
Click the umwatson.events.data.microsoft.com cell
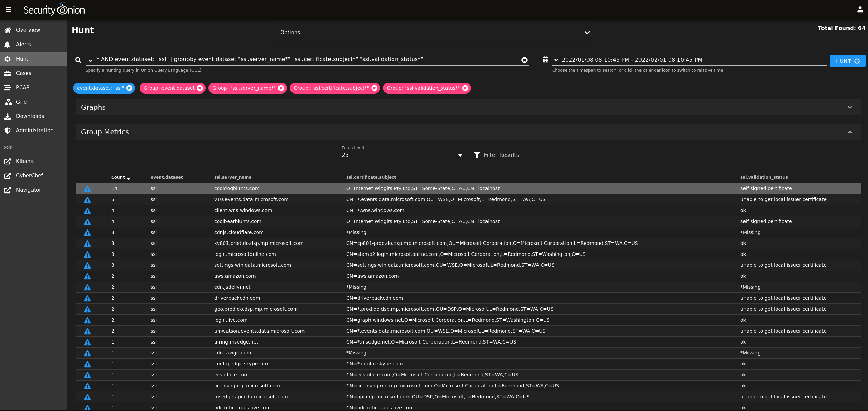coord(259,331)
